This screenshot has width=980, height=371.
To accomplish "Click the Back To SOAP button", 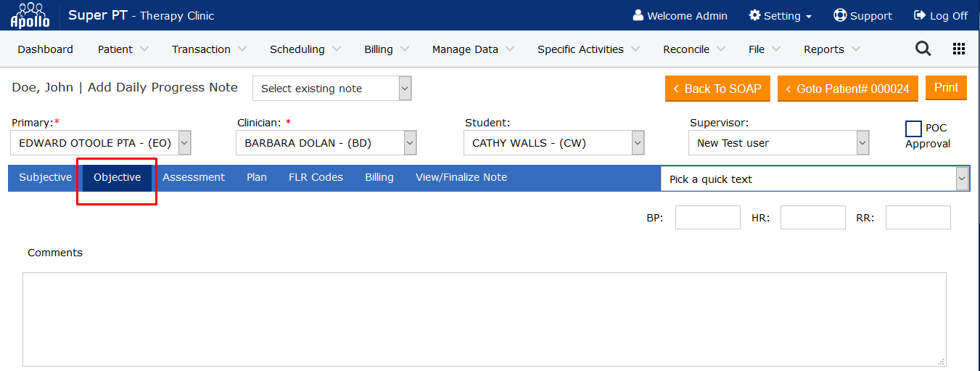I will tap(717, 89).
